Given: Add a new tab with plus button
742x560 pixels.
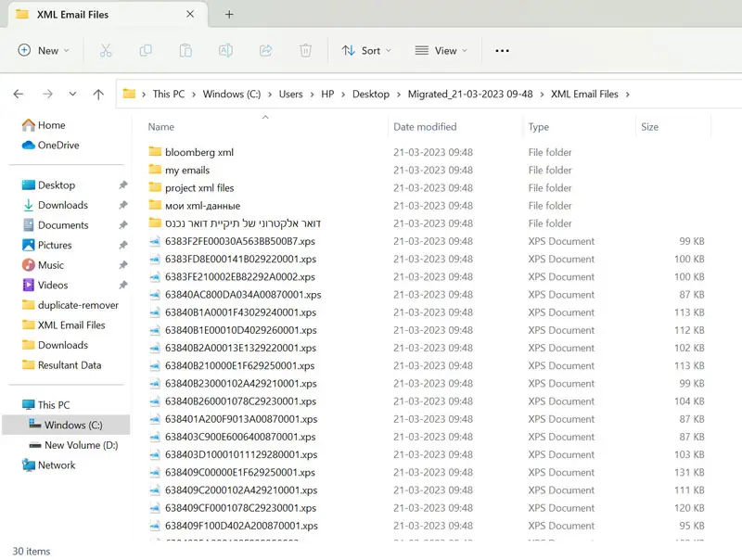Looking at the screenshot, I should pos(229,14).
